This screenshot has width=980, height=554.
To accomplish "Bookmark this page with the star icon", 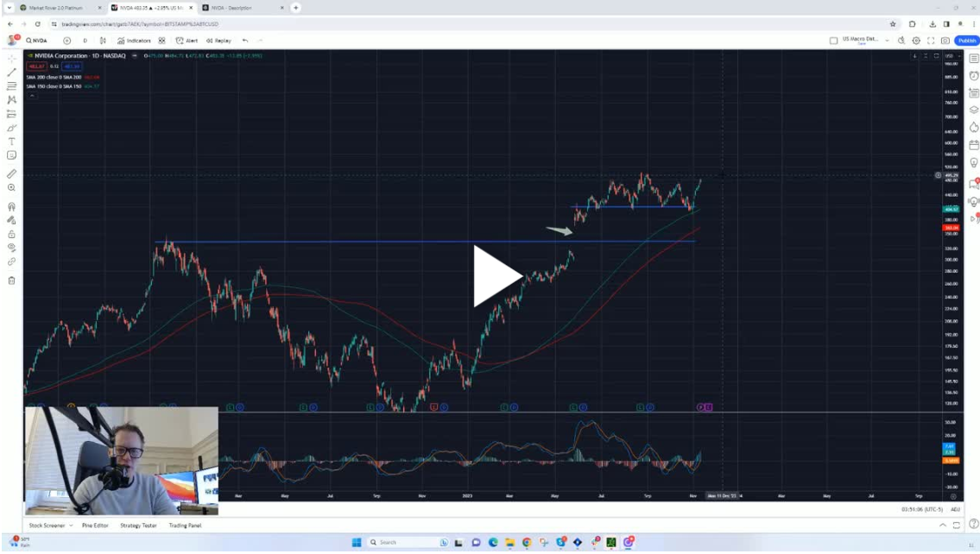I will [x=893, y=24].
